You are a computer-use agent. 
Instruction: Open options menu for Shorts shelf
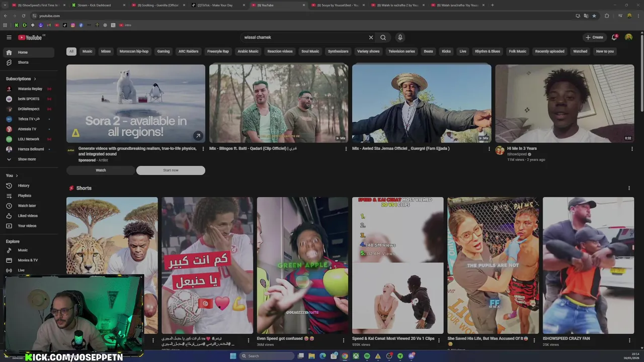coord(629,188)
